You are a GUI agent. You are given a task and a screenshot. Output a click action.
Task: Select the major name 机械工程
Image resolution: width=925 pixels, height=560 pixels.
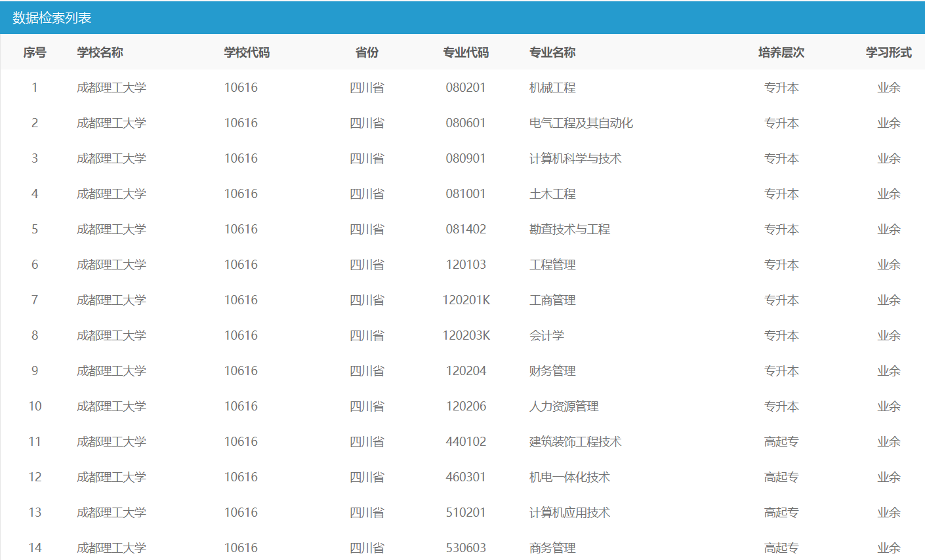tap(552, 88)
